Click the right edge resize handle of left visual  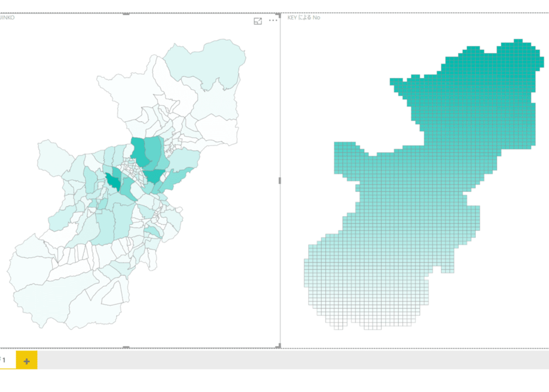click(279, 181)
